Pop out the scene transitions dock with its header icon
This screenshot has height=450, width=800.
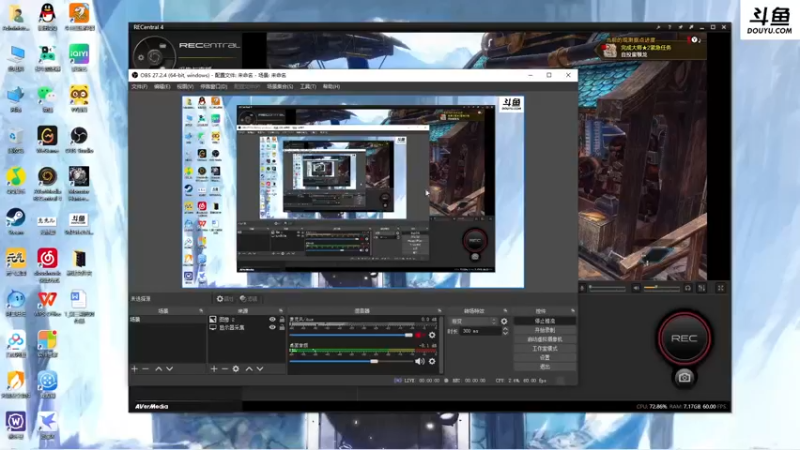click(505, 311)
